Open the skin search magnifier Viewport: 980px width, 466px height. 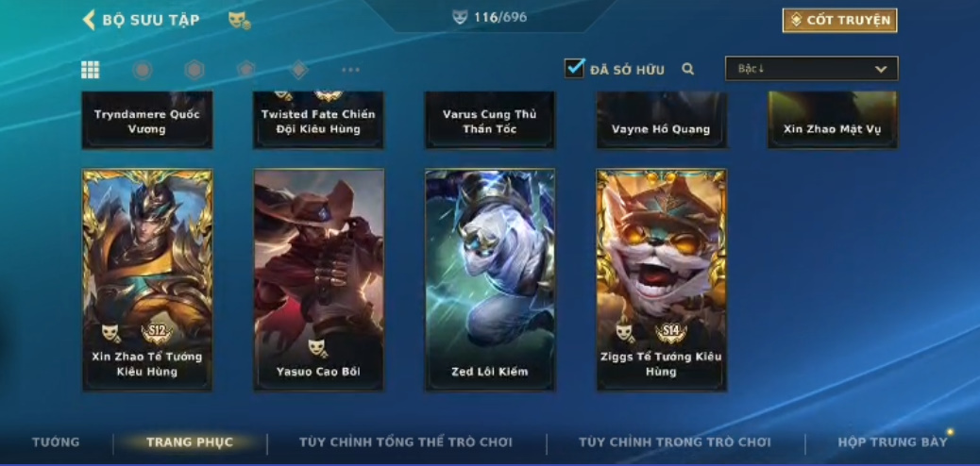688,69
